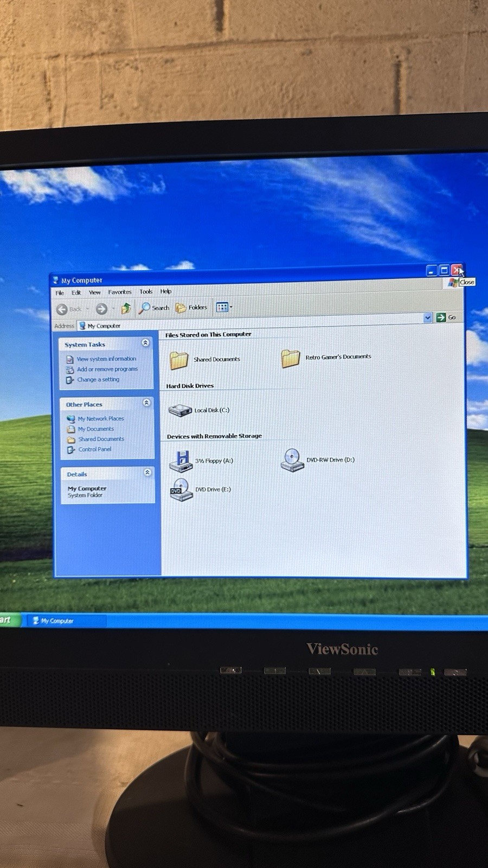Click Change a setting link

[x=98, y=379]
